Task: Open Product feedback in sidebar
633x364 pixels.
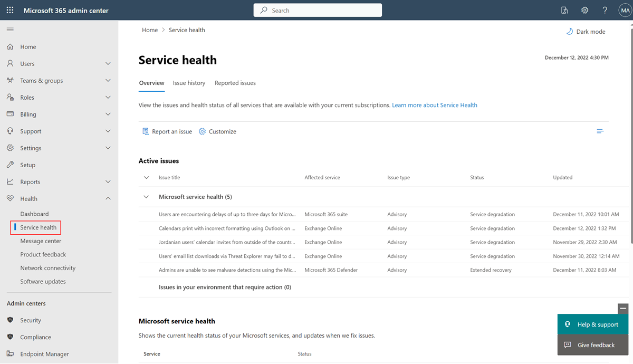Action: coord(43,255)
